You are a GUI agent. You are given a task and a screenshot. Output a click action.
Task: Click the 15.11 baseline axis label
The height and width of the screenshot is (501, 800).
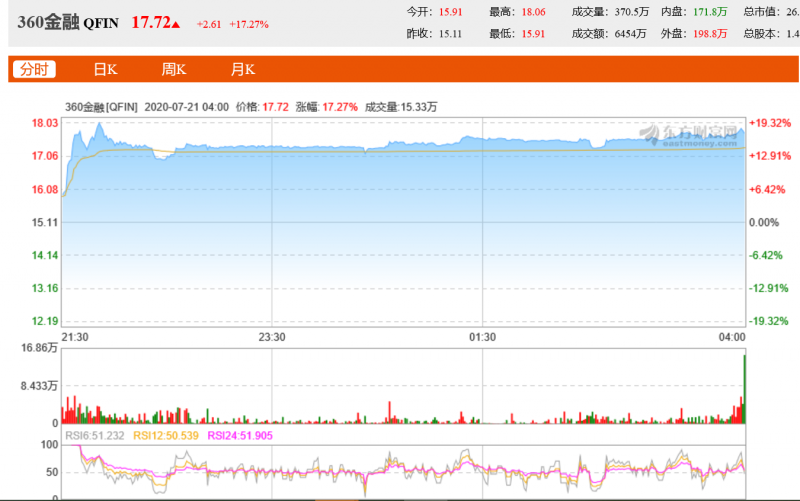(45, 222)
